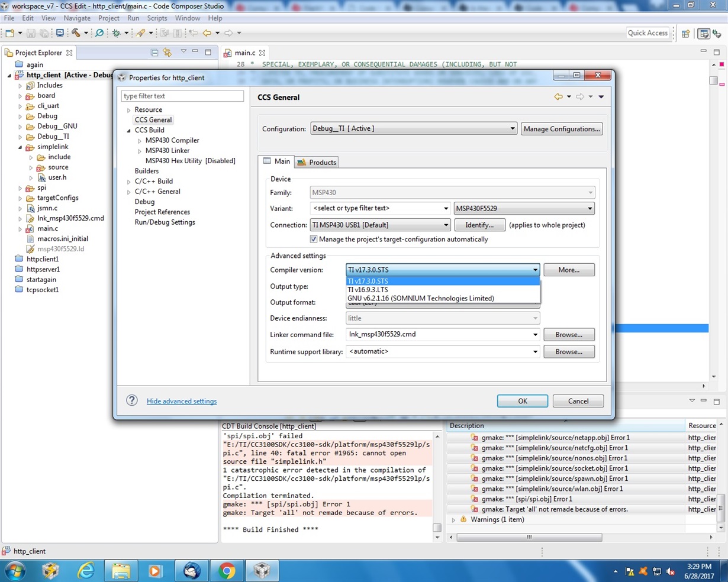Click the Cancel button
Screen dimensions: 728x582
pos(578,401)
